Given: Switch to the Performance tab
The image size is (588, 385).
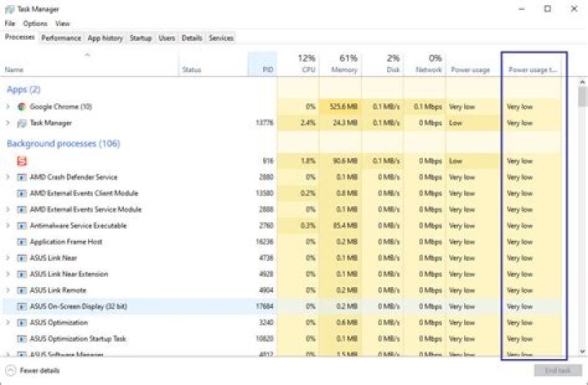Looking at the screenshot, I should (61, 38).
